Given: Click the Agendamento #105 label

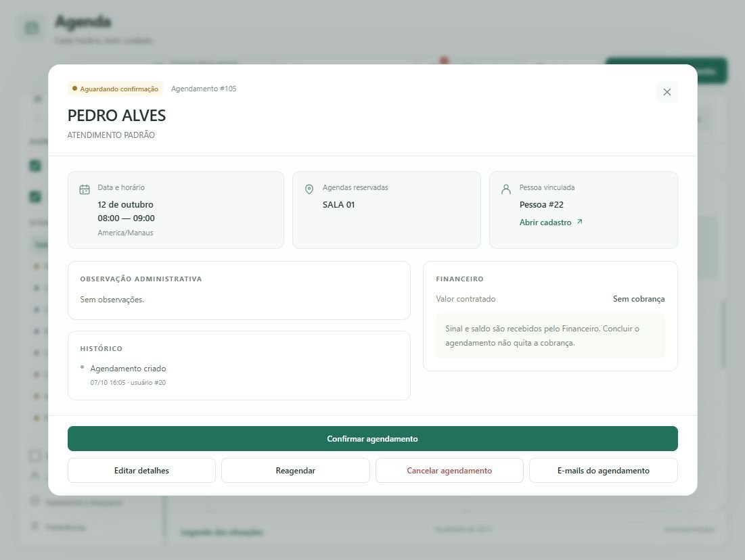Looking at the screenshot, I should tap(204, 89).
